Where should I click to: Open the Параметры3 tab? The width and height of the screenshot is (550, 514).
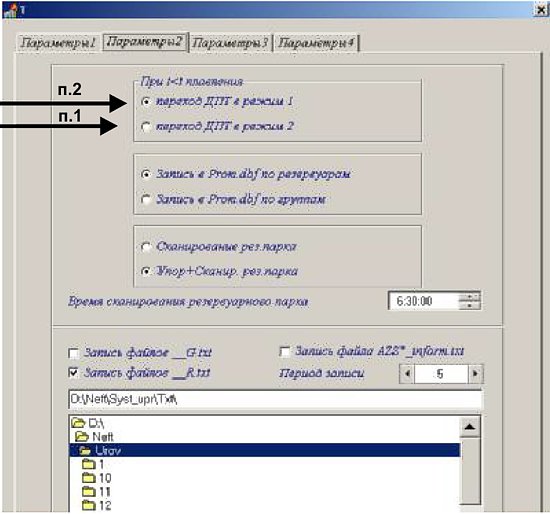pos(230,43)
